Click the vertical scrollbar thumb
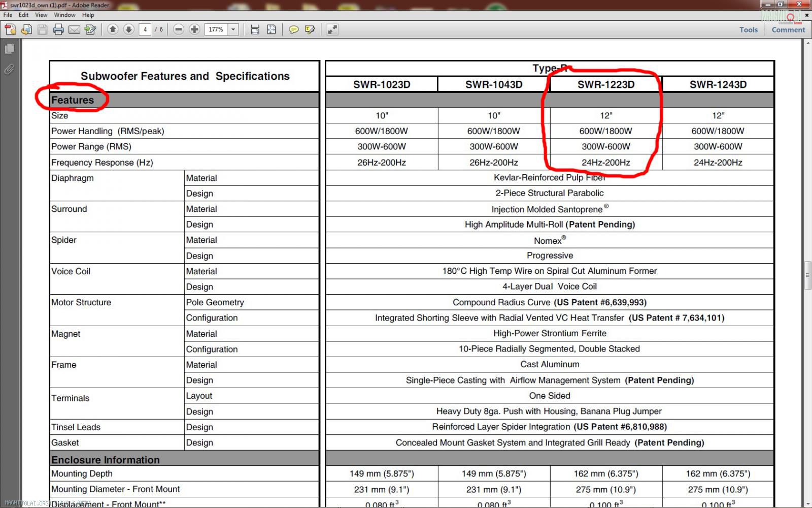Viewport: 812px width, 508px height. point(807,275)
